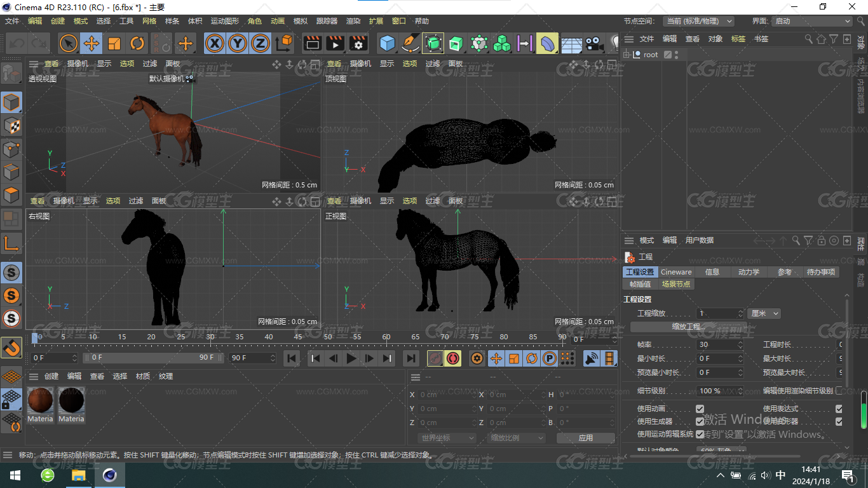
Task: Switch coordinate system with the cube-axis icon
Action: (284, 43)
